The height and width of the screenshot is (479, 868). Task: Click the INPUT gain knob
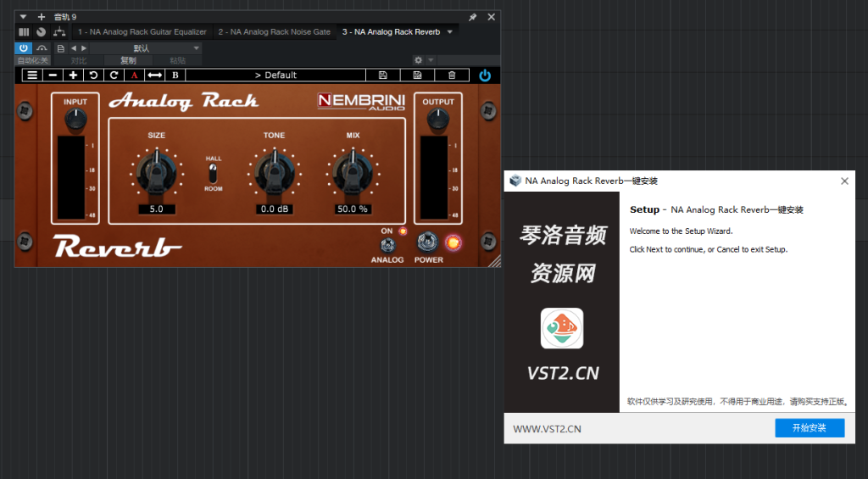(75, 119)
